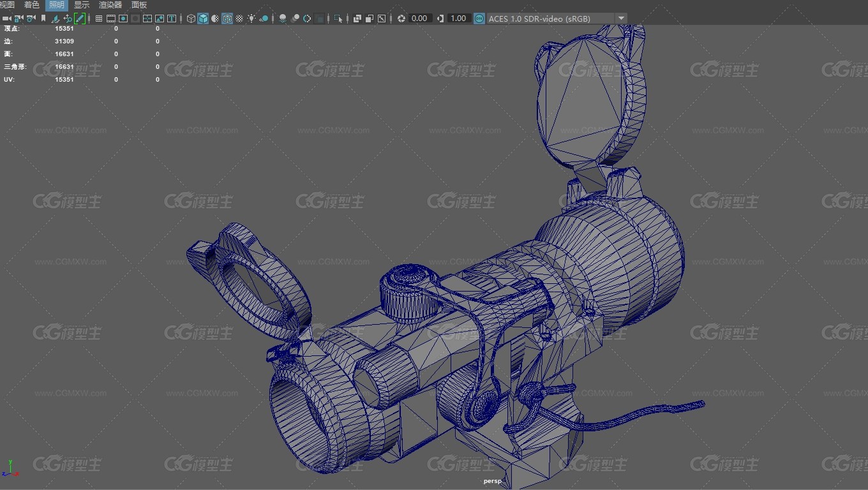Click the Multisample Anti-aliasing icon
Image resolution: width=868 pixels, height=490 pixels.
tap(307, 19)
